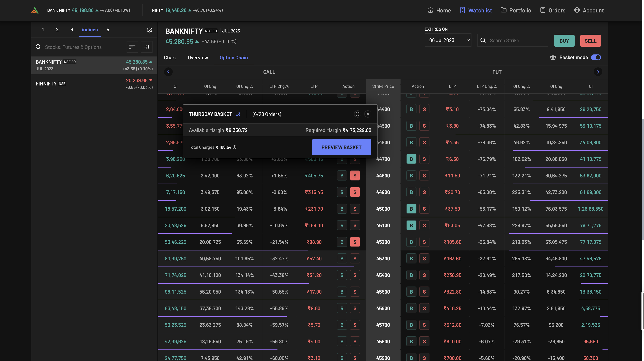Open Account via the profile icon
Screen dimensions: 644x361
[577, 10]
